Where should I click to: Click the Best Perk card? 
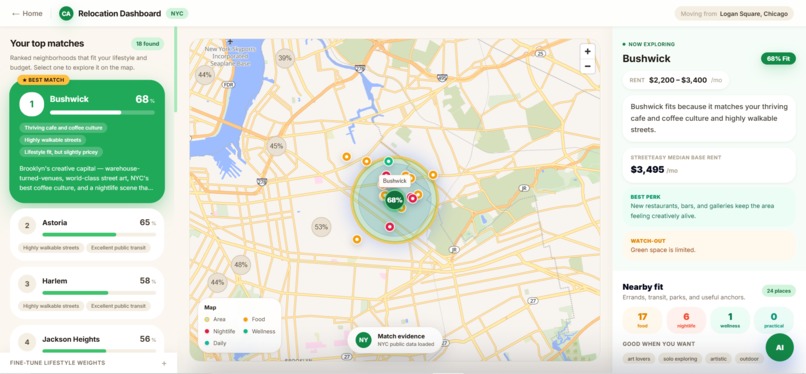[709, 207]
